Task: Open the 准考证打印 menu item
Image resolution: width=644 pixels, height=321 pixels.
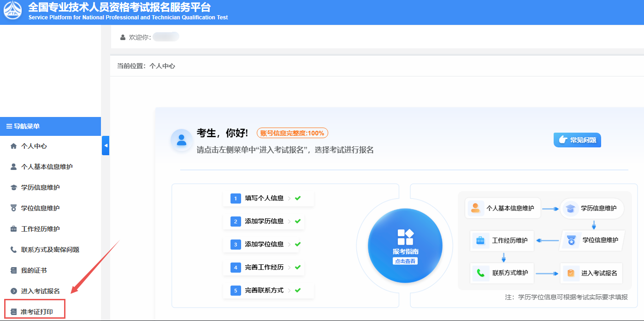Action: pyautogui.click(x=37, y=312)
